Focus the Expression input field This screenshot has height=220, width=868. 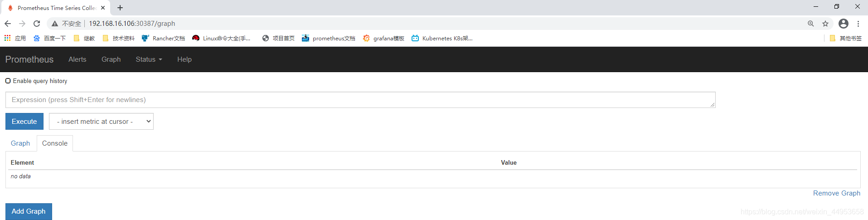point(360,100)
